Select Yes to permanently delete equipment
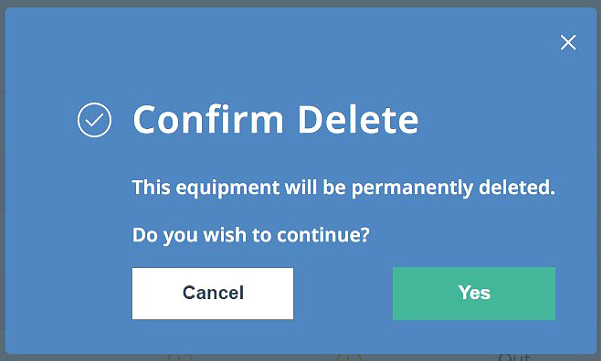This screenshot has width=601, height=361. tap(474, 294)
